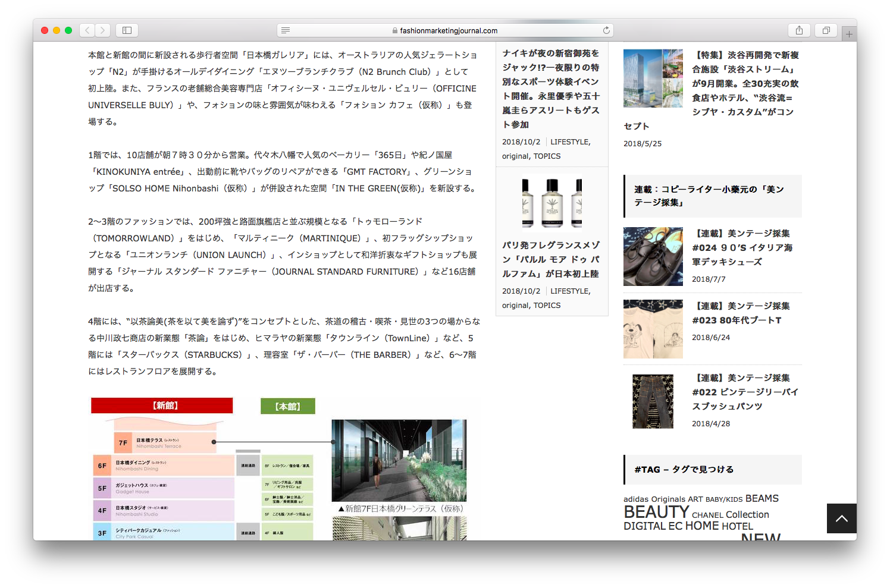Click the BABY/KIDS tag
This screenshot has width=890, height=588.
(724, 499)
